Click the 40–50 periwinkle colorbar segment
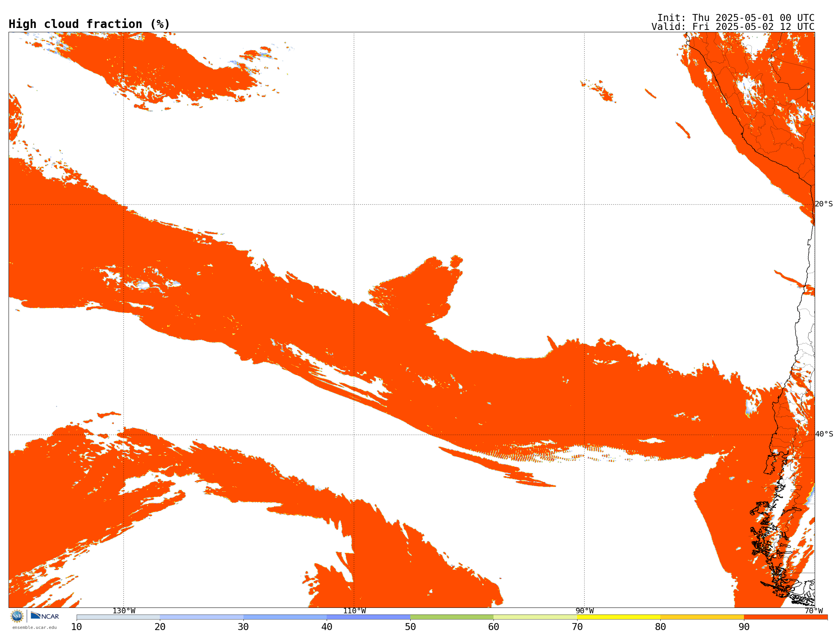 coord(369,617)
